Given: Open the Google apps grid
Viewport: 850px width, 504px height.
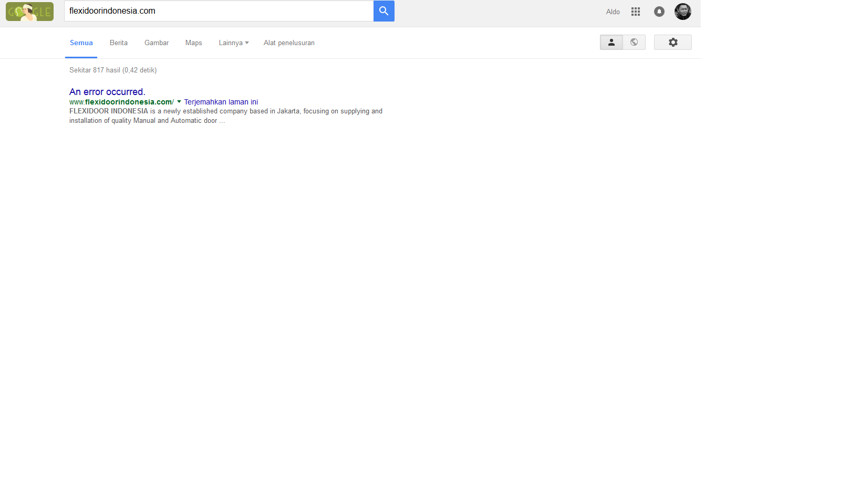Looking at the screenshot, I should (x=636, y=12).
